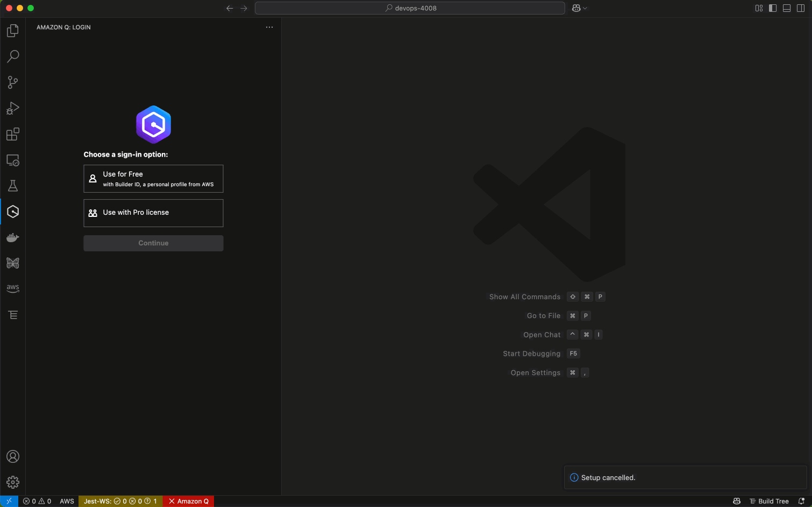Open Copilot status in status bar
Image resolution: width=812 pixels, height=507 pixels.
pos(737,501)
